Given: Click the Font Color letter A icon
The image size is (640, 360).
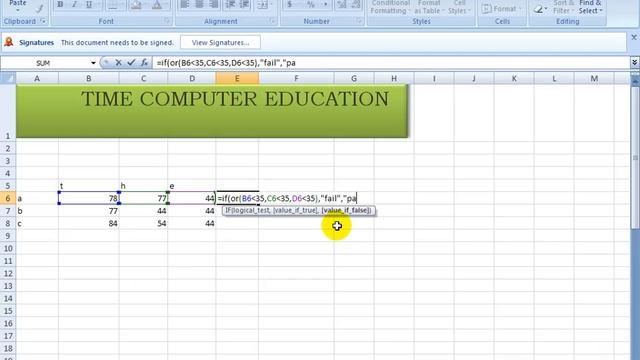Looking at the screenshot, I should click(x=157, y=4).
